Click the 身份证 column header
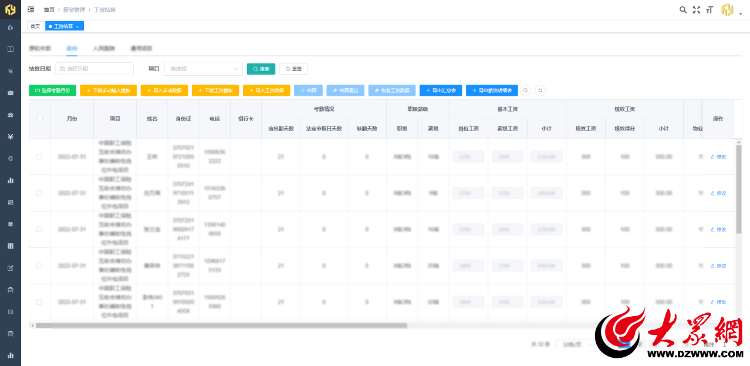Viewport: 750px width, 366px height. (183, 119)
